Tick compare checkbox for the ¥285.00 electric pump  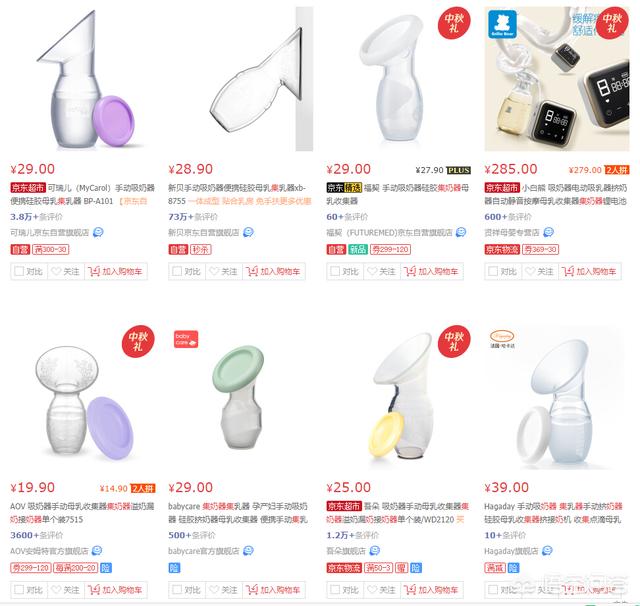pyautogui.click(x=493, y=271)
